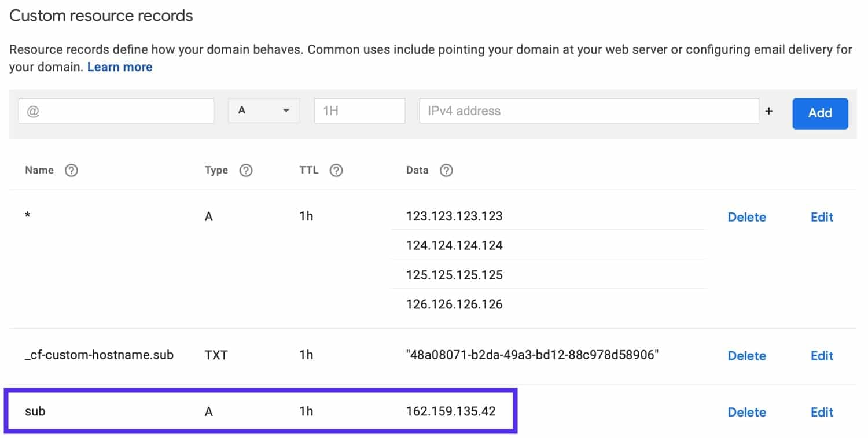The image size is (868, 438).
Task: Open help for the Type column
Action: [246, 170]
